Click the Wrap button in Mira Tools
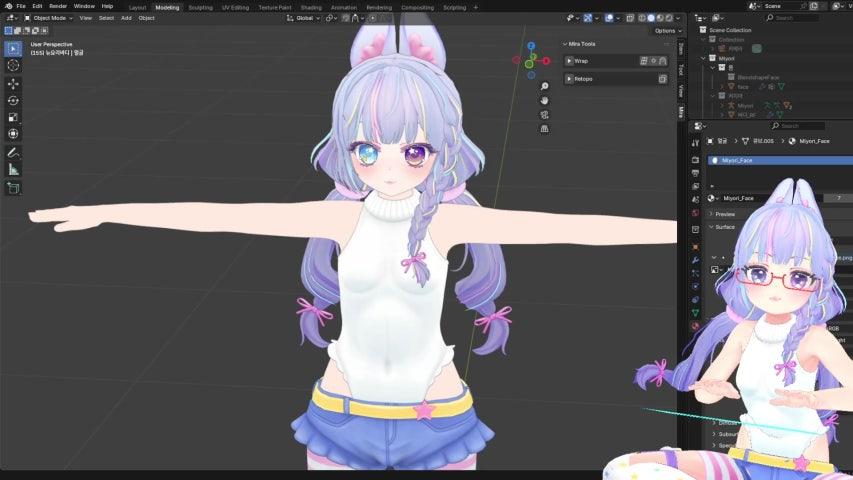Screen dimensions: 853x480 (581, 61)
